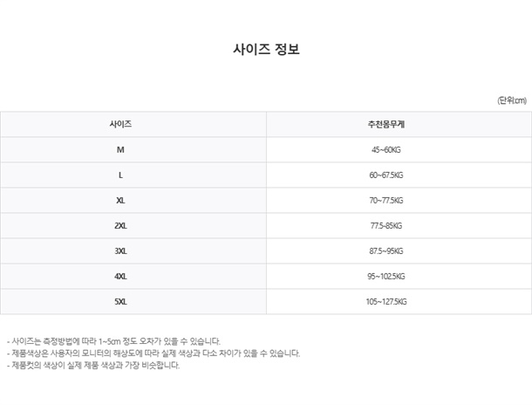Click the 45~60KG weight cell

[385, 149]
